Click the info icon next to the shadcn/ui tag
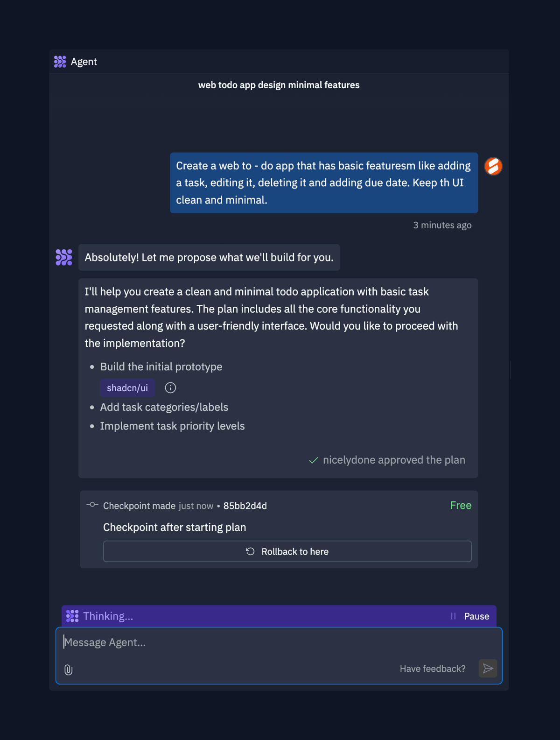Viewport: 560px width, 740px height. [170, 388]
